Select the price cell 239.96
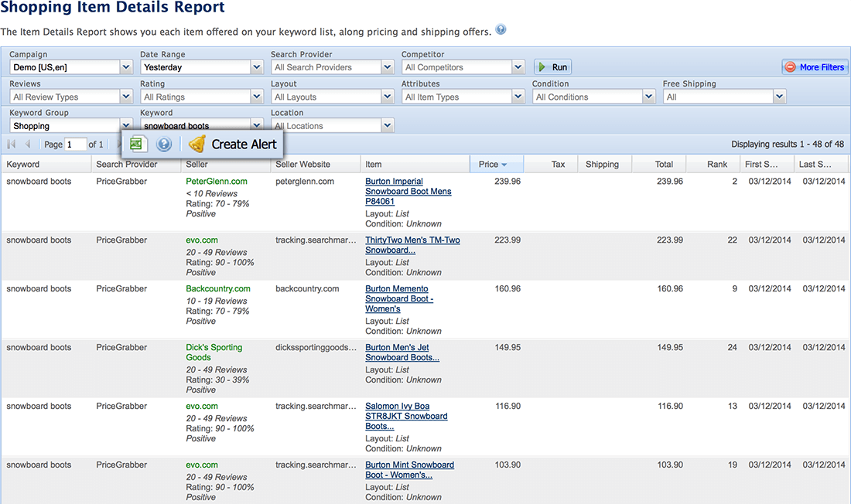 click(508, 181)
